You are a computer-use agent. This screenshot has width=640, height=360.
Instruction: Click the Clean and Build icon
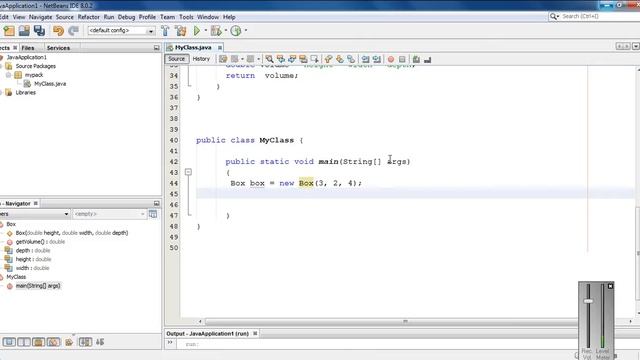[180, 31]
